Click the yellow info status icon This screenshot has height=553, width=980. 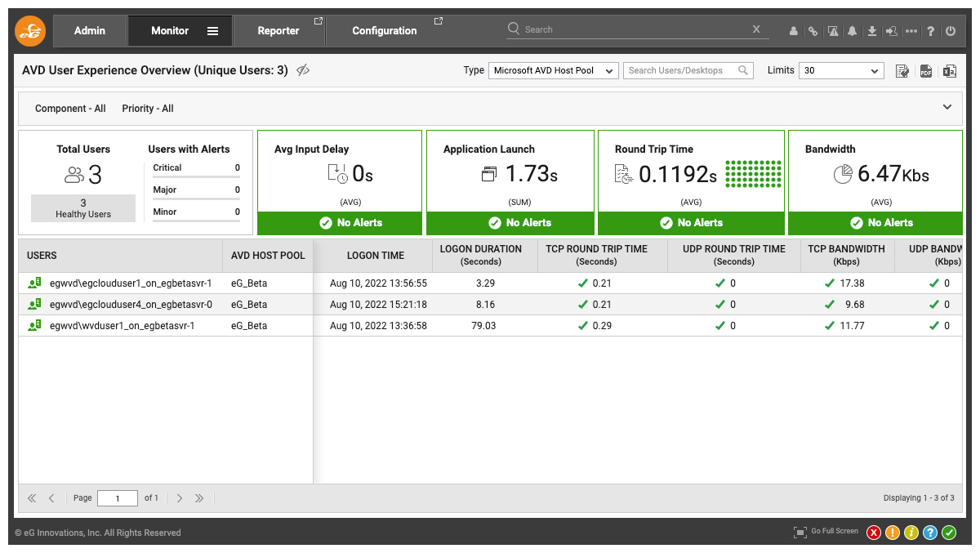point(911,533)
